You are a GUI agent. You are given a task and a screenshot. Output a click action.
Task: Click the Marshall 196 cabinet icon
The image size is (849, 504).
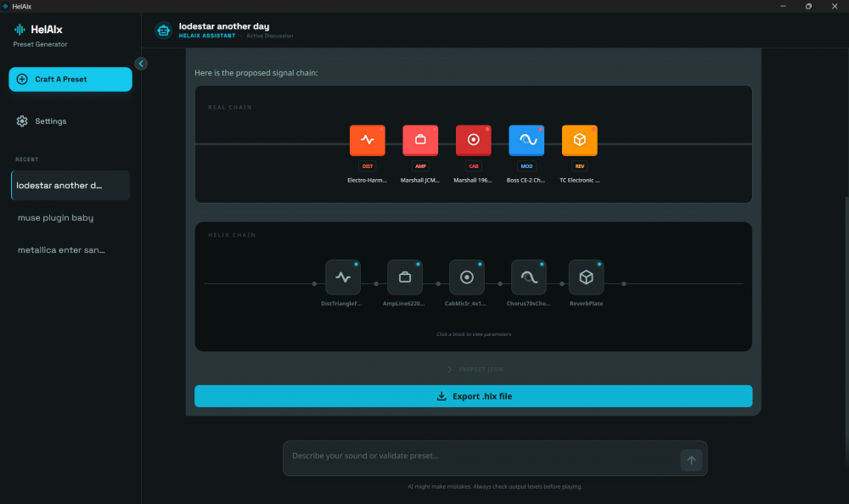[x=473, y=140]
